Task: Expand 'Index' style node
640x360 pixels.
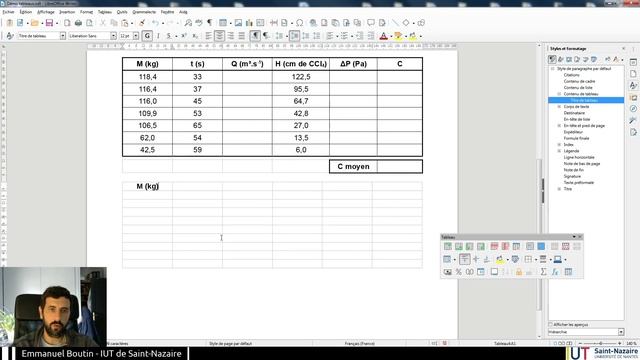Action: pyautogui.click(x=559, y=144)
